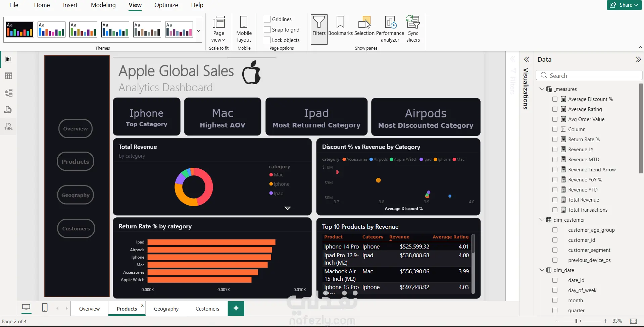Click the Share button
Screen dimensions: 644x327
[624, 5]
